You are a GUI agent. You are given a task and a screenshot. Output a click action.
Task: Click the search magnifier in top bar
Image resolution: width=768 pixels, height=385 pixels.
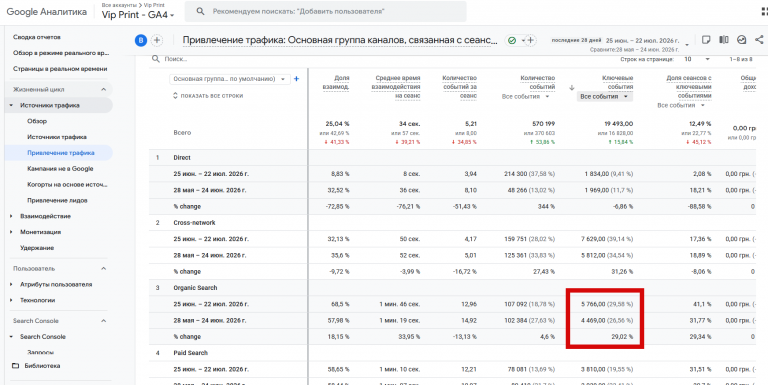(x=200, y=12)
